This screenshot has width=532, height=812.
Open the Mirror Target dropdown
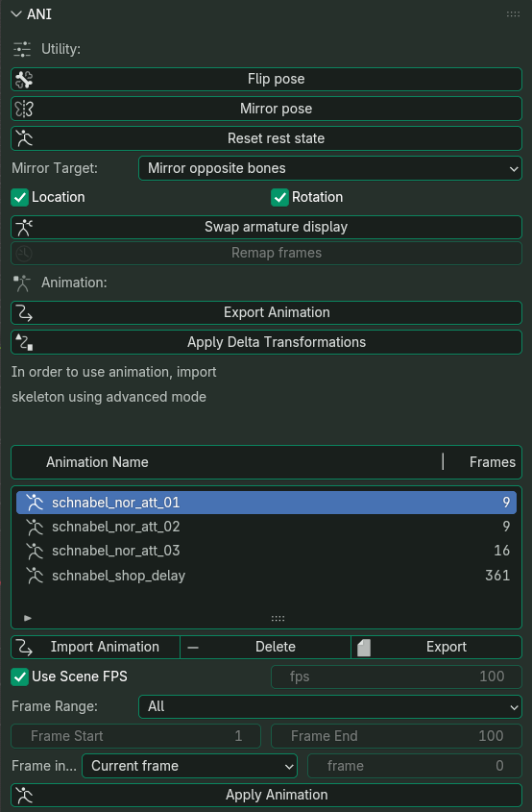tap(330, 168)
